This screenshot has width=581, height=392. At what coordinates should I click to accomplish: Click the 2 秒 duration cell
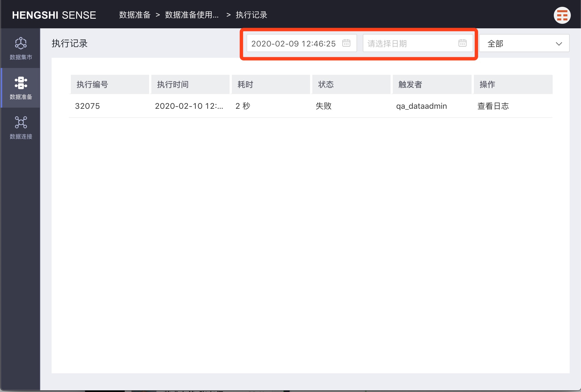pos(243,106)
